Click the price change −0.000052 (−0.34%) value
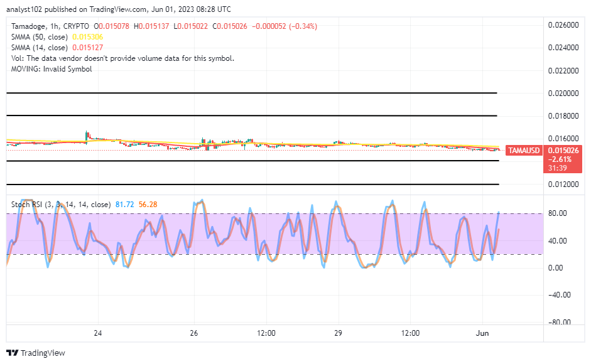Image resolution: width=591 pixels, height=364 pixels. pos(284,26)
